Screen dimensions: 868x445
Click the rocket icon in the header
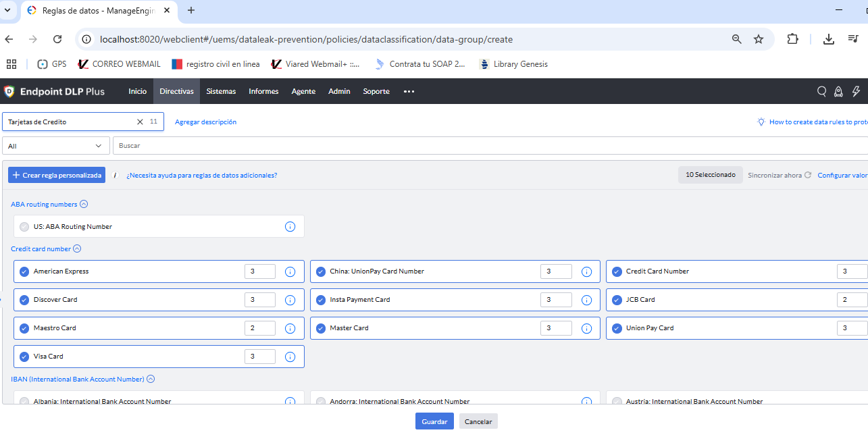click(x=838, y=91)
